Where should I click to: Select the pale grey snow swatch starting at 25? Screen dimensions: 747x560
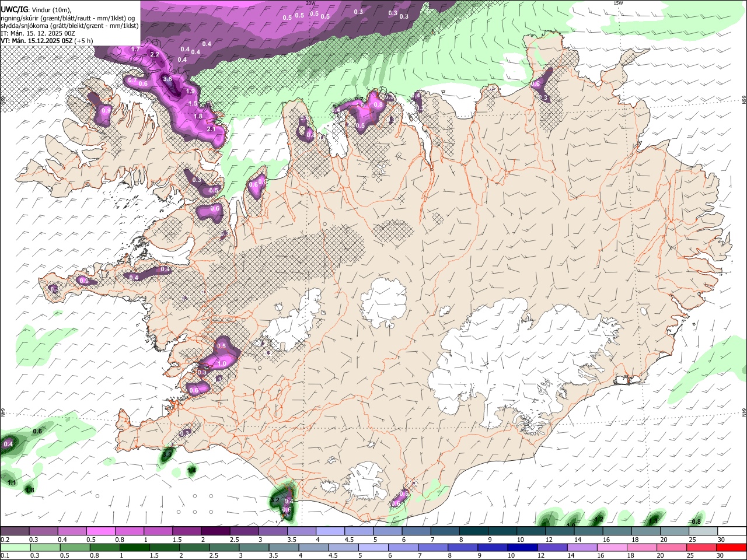[x=703, y=531]
